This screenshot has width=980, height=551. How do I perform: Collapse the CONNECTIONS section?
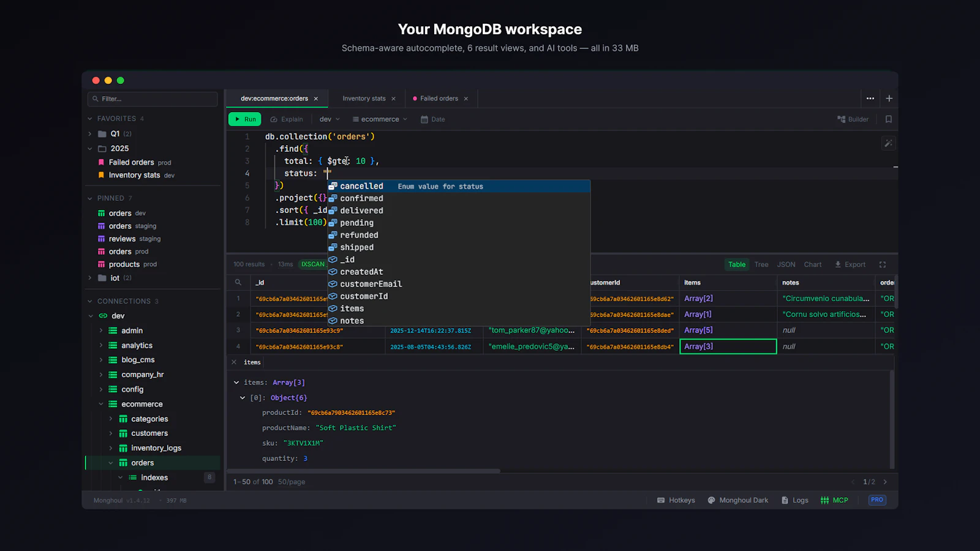[90, 301]
